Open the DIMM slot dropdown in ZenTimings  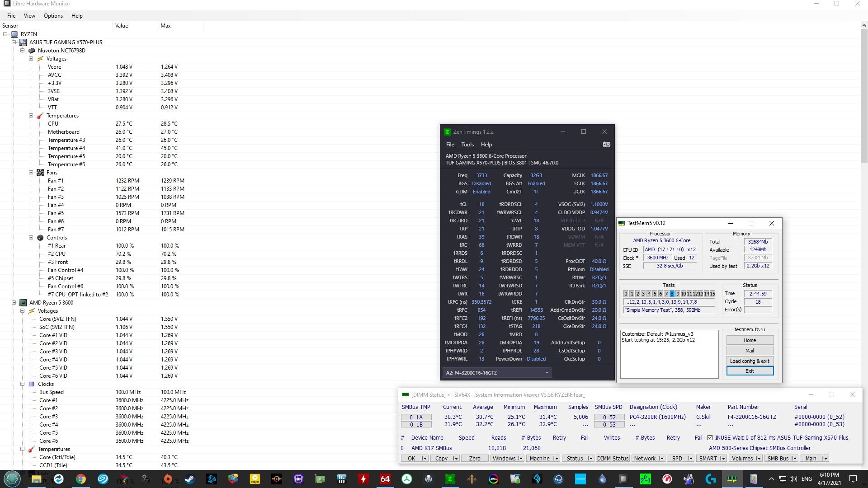pyautogui.click(x=497, y=373)
